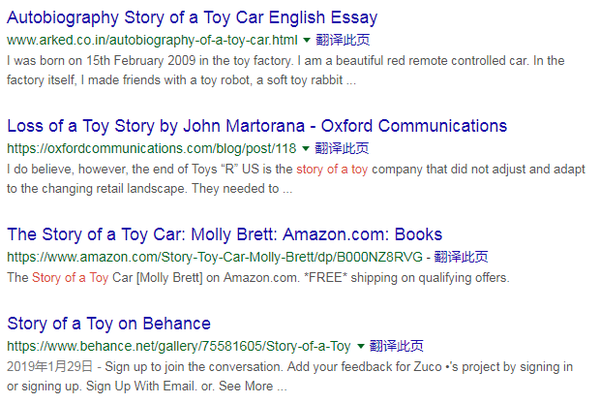
Task: Click the 2019年1月29日 date in Behance snippet
Action: click(50, 367)
